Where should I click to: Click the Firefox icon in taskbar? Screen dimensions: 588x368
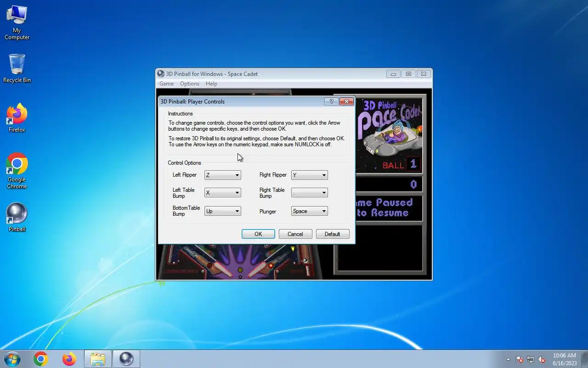69,359
